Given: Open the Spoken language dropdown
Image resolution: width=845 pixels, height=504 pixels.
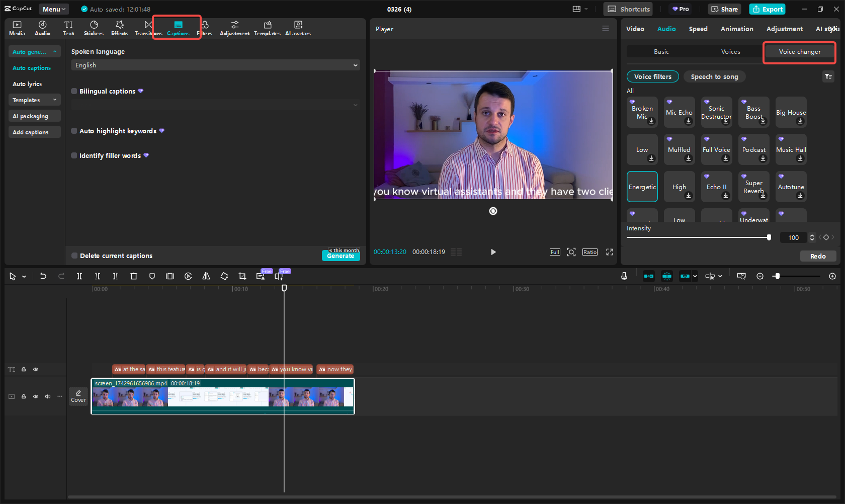Looking at the screenshot, I should tap(215, 65).
